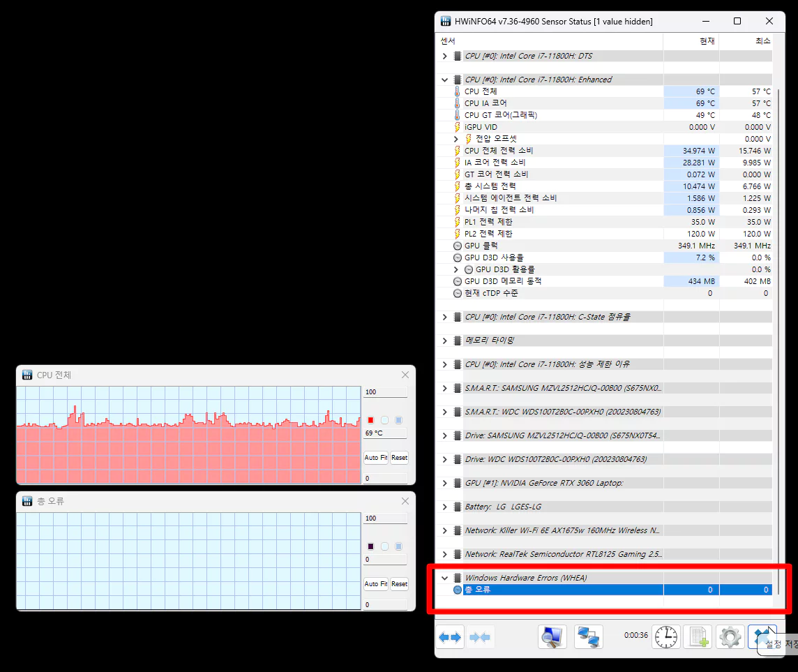Pick the red line color in CPU 전체 graph

370,420
